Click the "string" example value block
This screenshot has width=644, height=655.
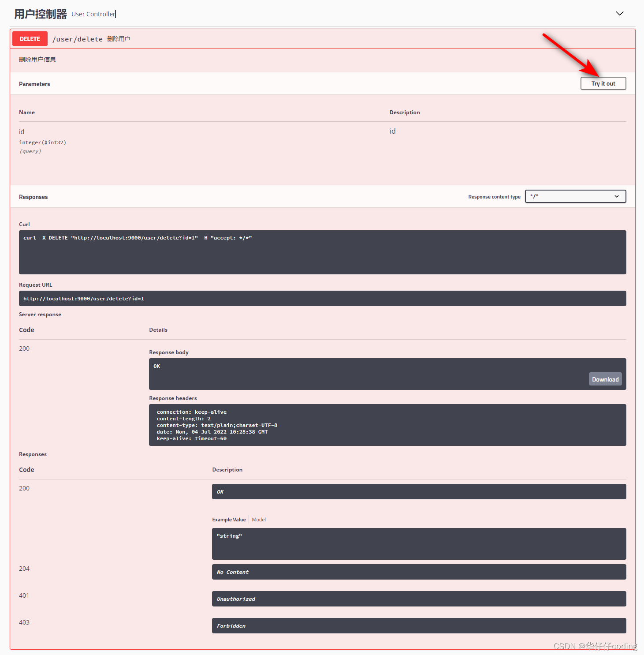tap(419, 543)
